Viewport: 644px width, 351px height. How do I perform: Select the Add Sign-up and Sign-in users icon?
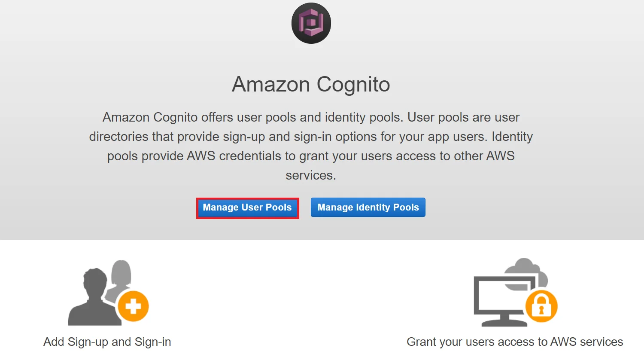point(108,293)
